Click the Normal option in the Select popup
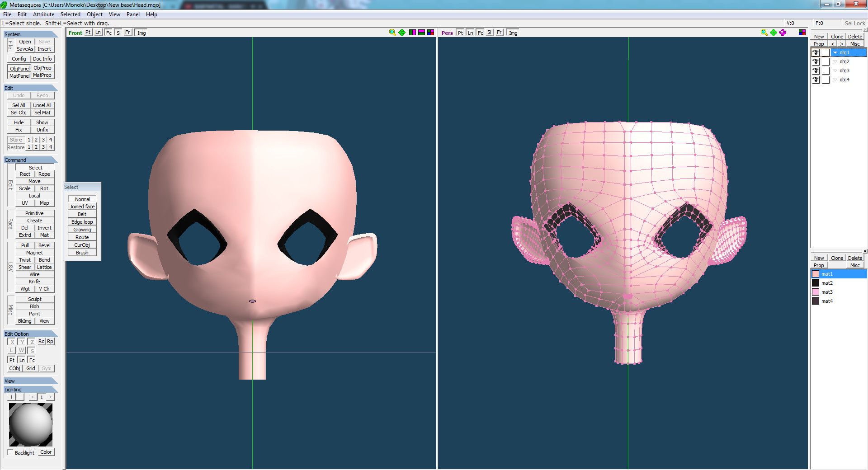868x470 pixels. click(x=82, y=199)
